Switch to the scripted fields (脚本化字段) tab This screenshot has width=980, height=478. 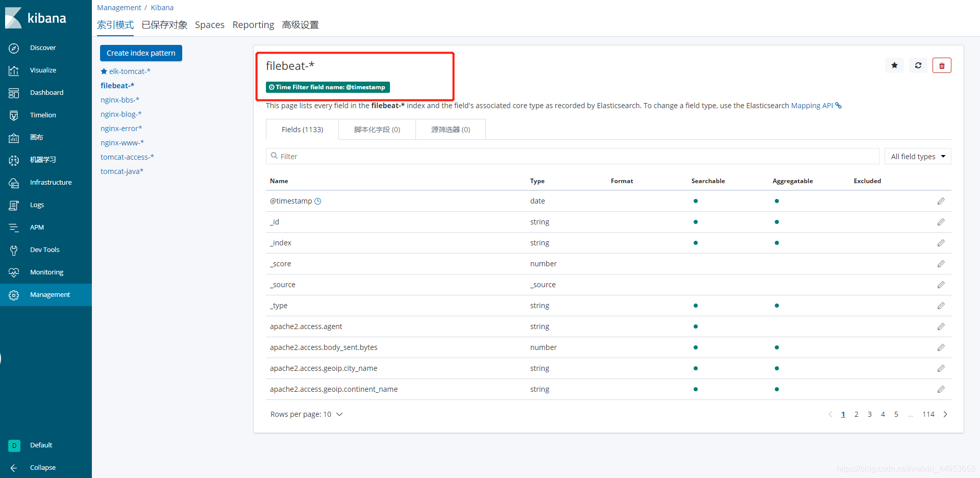point(377,130)
